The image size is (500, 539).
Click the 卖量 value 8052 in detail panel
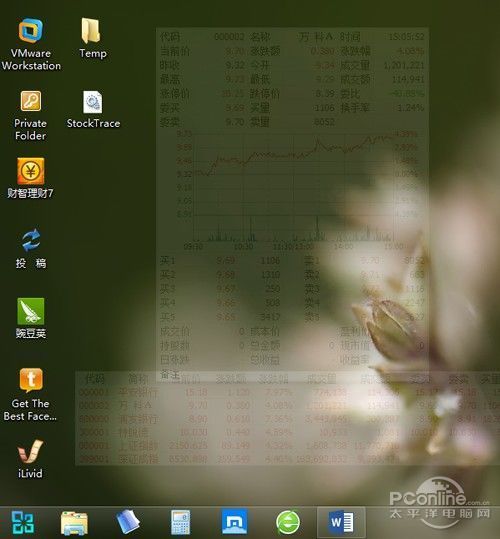[x=324, y=122]
